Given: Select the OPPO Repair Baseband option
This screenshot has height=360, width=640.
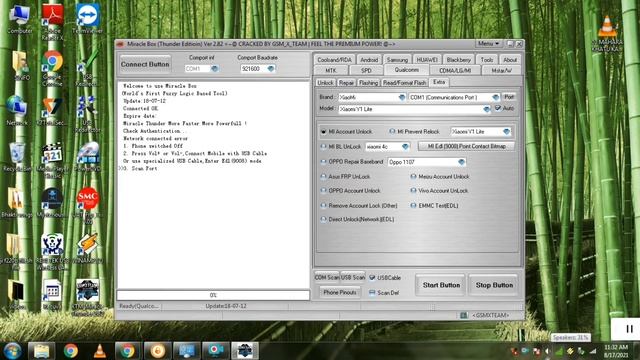Looking at the screenshot, I should tap(324, 162).
